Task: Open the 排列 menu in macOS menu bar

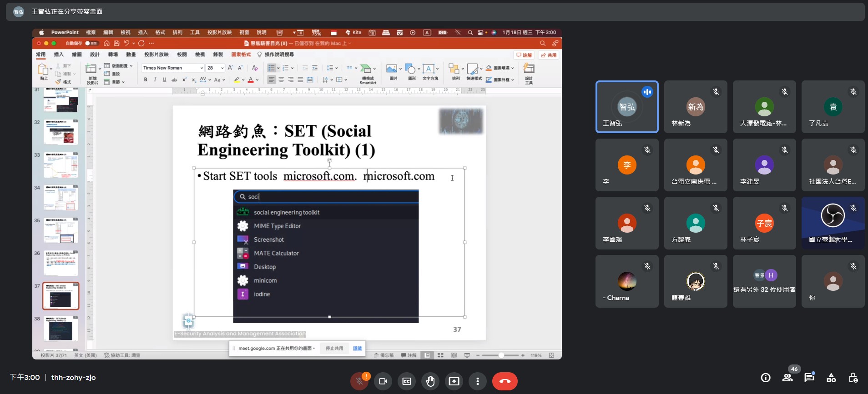Action: [177, 32]
